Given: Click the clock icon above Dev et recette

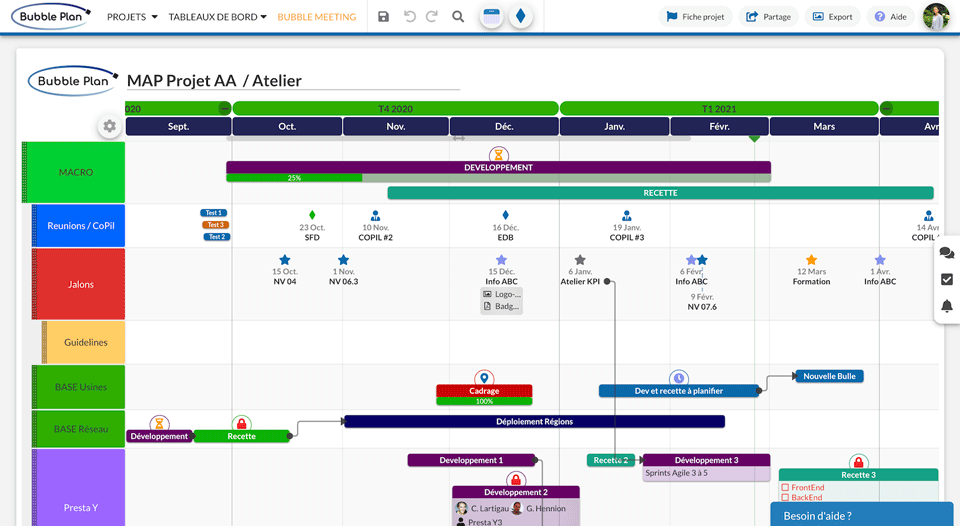Looking at the screenshot, I should pyautogui.click(x=678, y=378).
